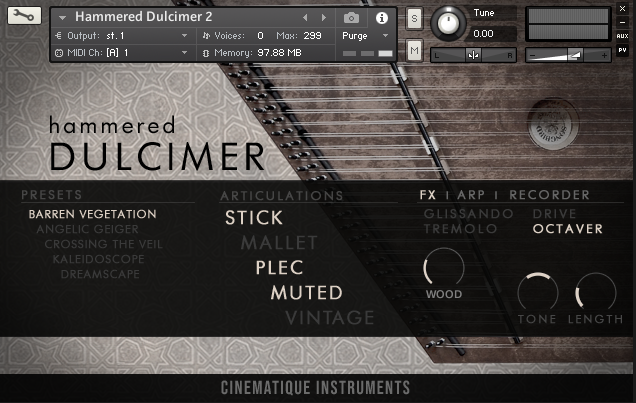This screenshot has height=403, width=636.
Task: Toggle the Plec articulation
Action: (279, 268)
